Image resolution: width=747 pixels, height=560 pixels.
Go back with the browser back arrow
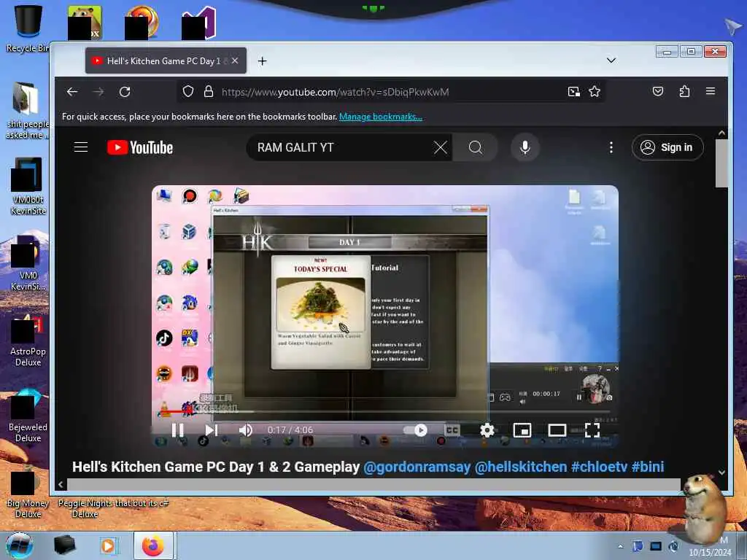[x=72, y=91]
